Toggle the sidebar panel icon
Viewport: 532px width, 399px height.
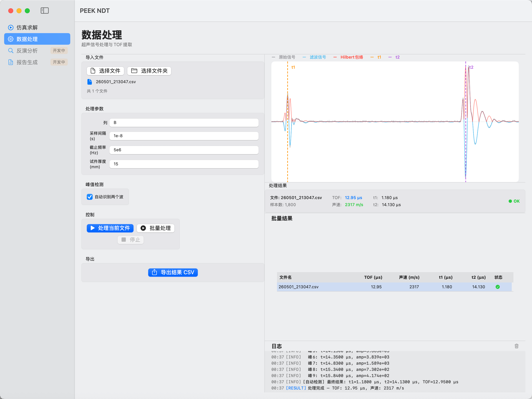coord(44,11)
